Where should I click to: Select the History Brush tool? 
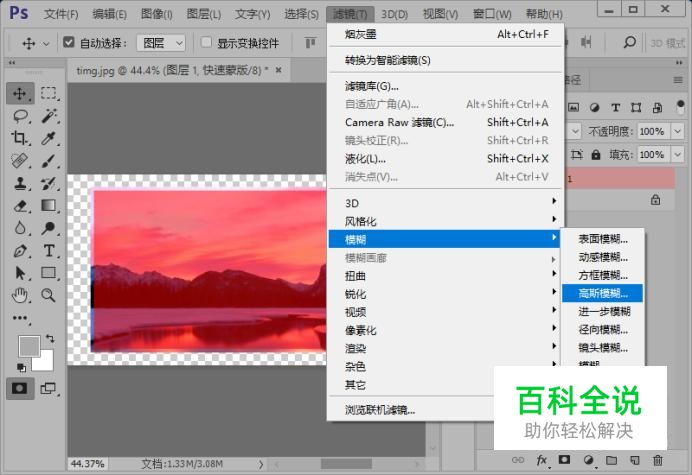pyautogui.click(x=49, y=183)
